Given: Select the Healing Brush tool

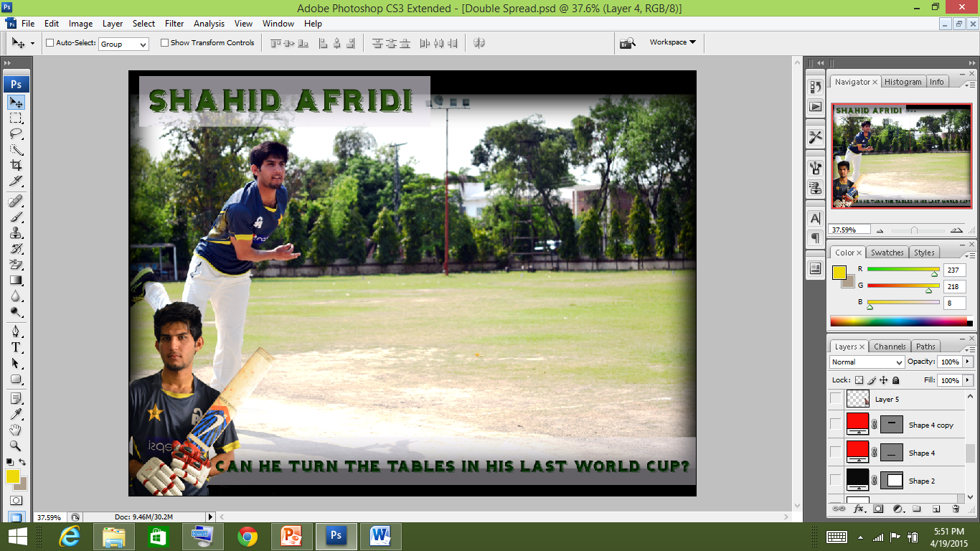Looking at the screenshot, I should (16, 201).
